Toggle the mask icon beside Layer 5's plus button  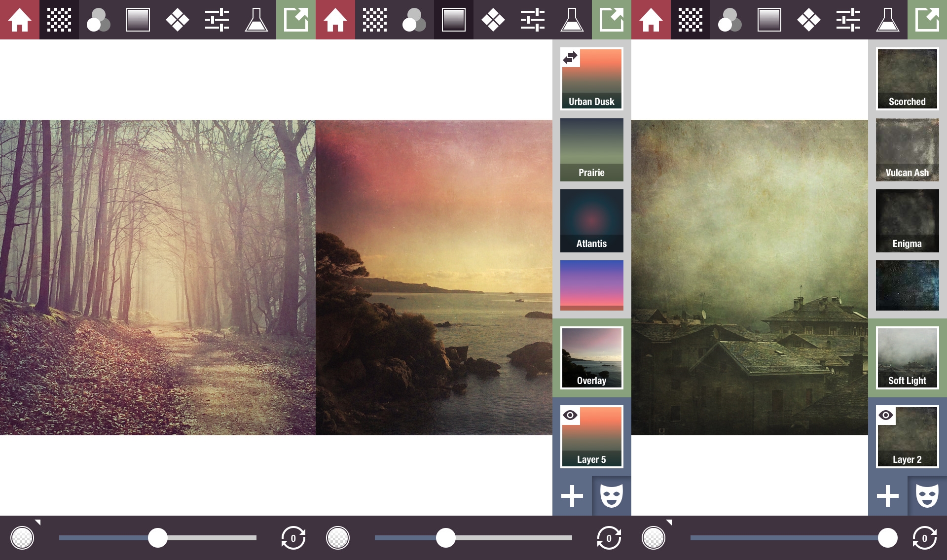pos(612,496)
